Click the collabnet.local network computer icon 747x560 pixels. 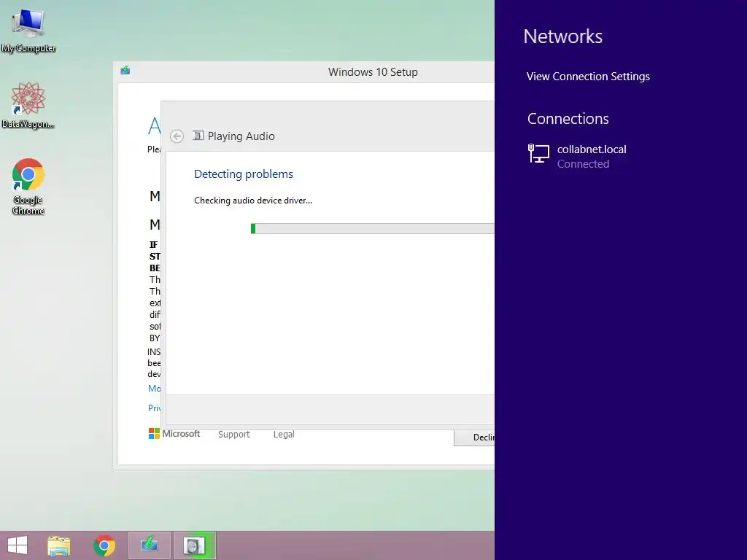[538, 153]
